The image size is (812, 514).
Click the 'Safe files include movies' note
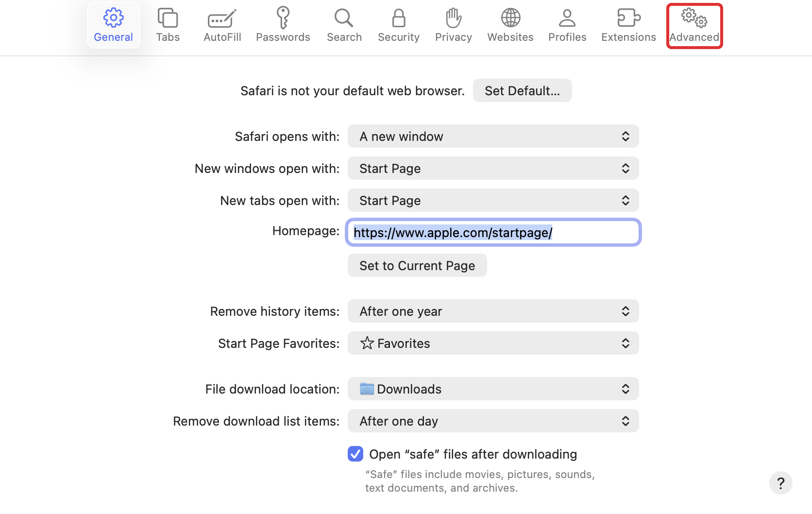[480, 481]
